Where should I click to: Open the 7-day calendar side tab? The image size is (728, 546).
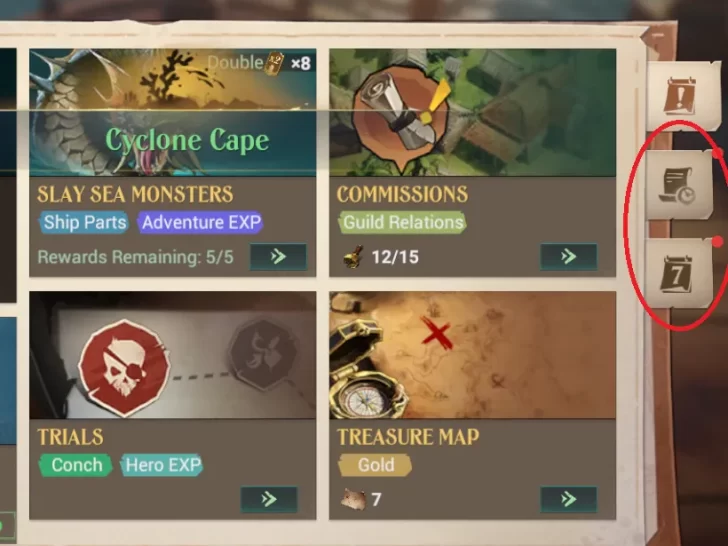pos(678,274)
